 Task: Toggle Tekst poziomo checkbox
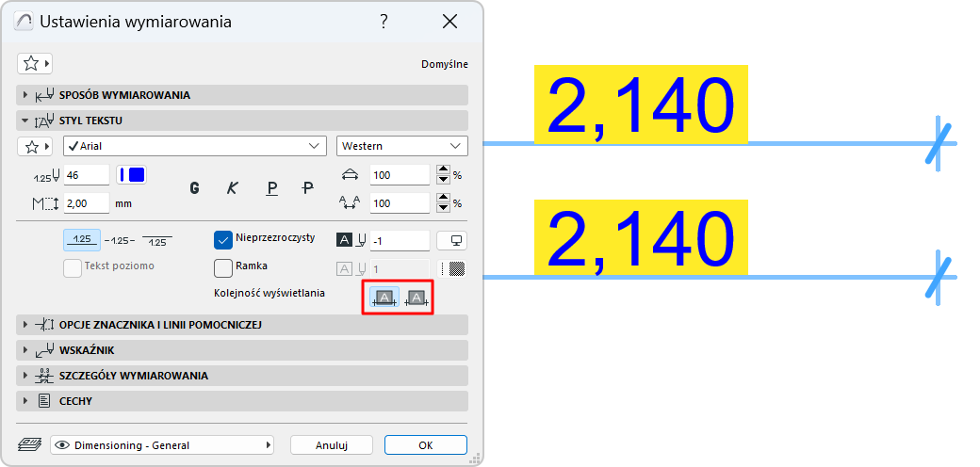pos(73,267)
